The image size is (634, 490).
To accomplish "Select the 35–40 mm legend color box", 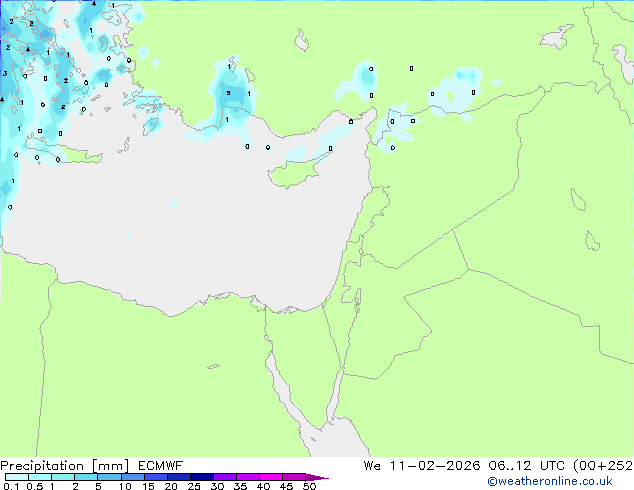I will click(x=248, y=477).
